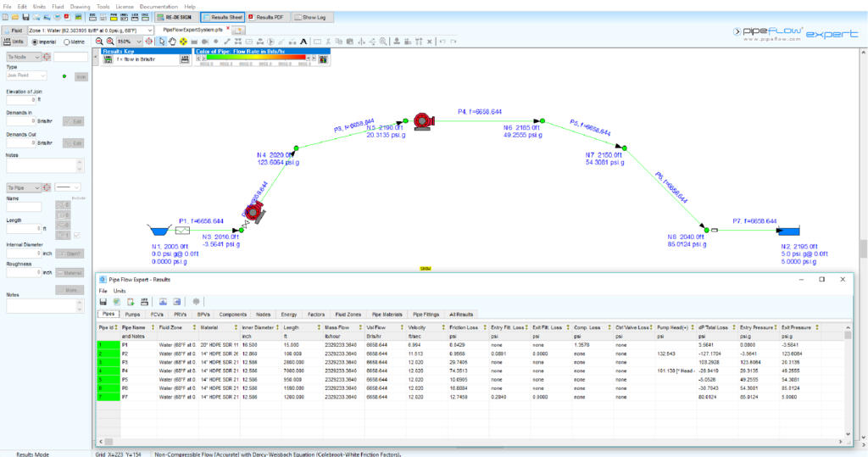Click the Open folder icon in main toolbar
Image resolution: width=868 pixels, height=457 pixels.
(15, 17)
